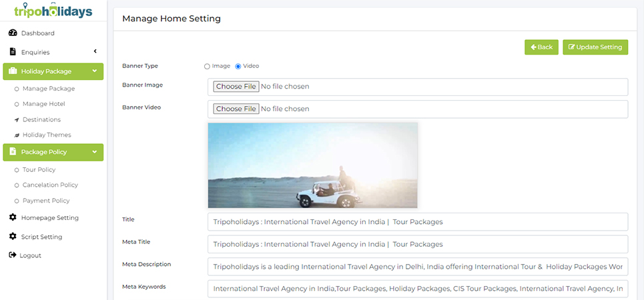The image size is (644, 300).
Task: Click the Homepage Setting gear icon
Action: [13, 218]
